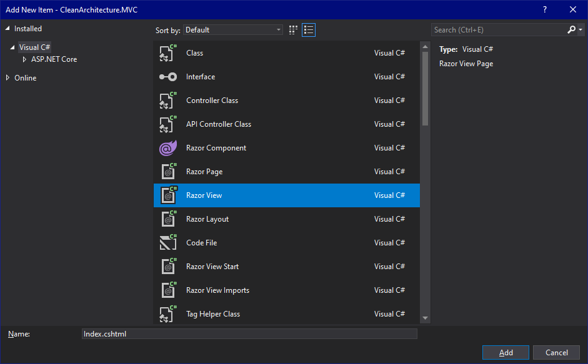Click the Interface template icon

pyautogui.click(x=168, y=77)
